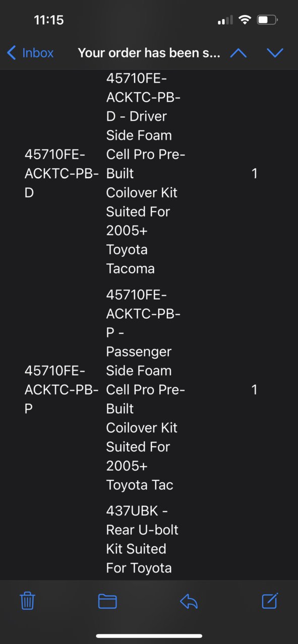Open the move-to-folder icon
Screen dimensions: 298x644
tap(107, 601)
